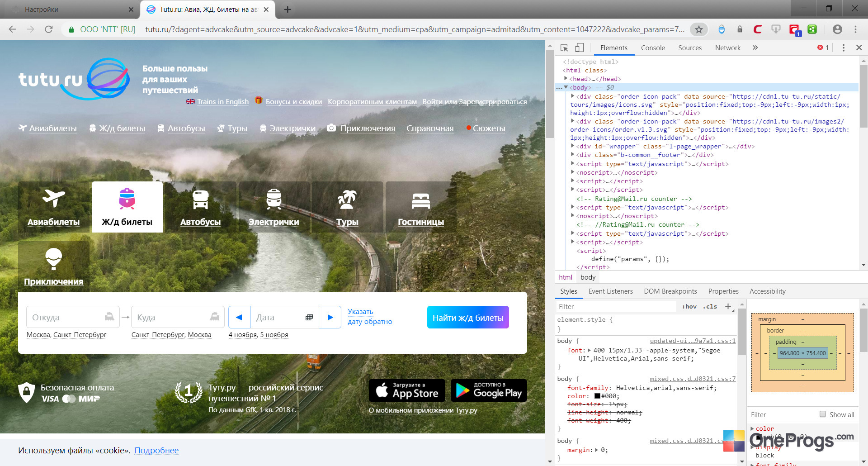
Task: Select the Электрички commuter train tile
Action: pyautogui.click(x=274, y=207)
